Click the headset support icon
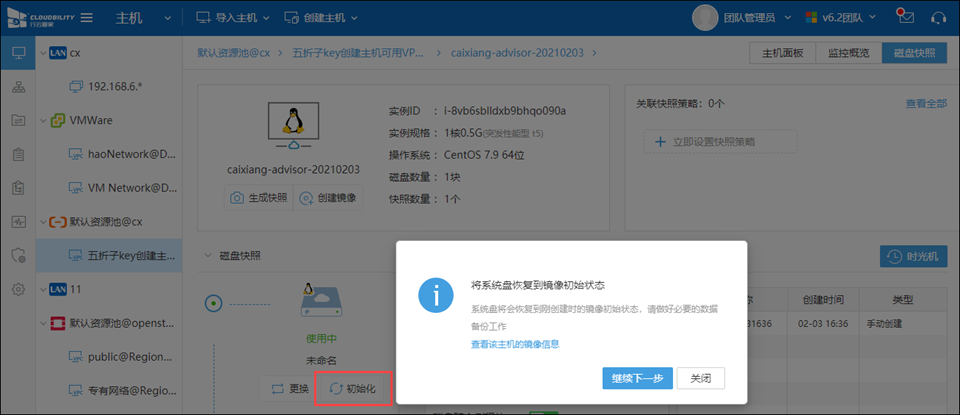 pos(938,18)
